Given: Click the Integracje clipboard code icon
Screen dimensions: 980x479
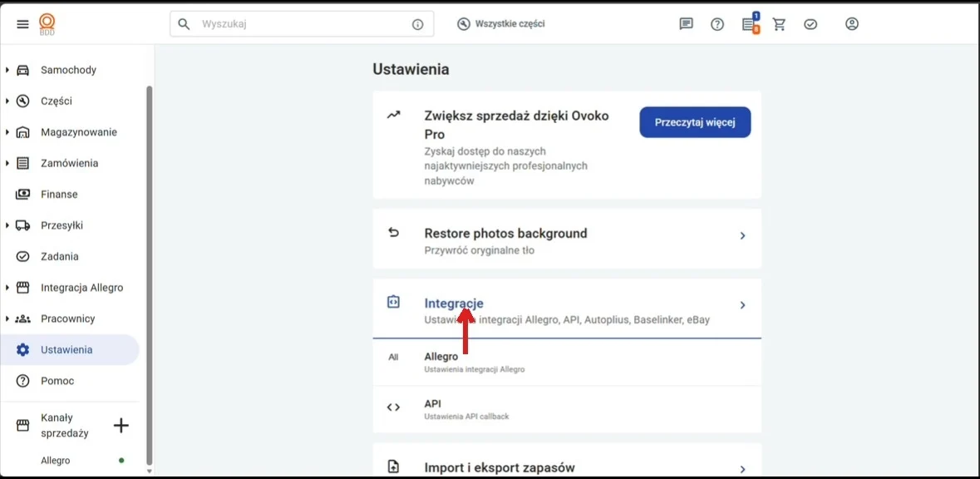Looking at the screenshot, I should coord(393,302).
